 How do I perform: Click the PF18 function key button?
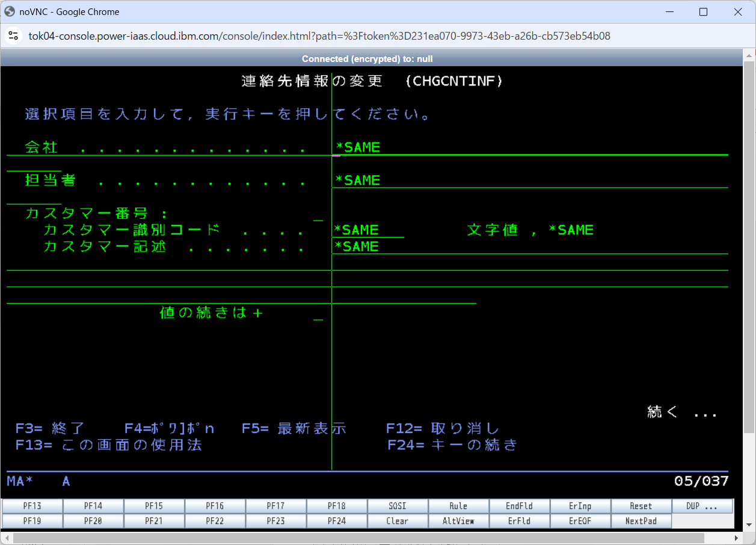click(337, 506)
